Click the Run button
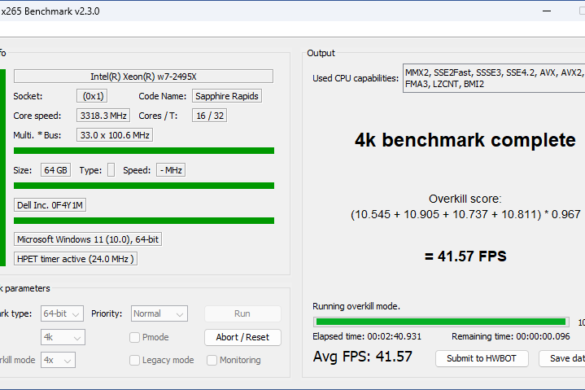The height and width of the screenshot is (390, 585). 243,313
